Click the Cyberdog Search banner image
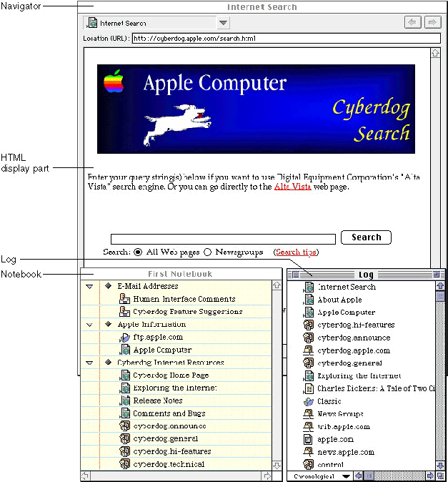 [x=256, y=109]
